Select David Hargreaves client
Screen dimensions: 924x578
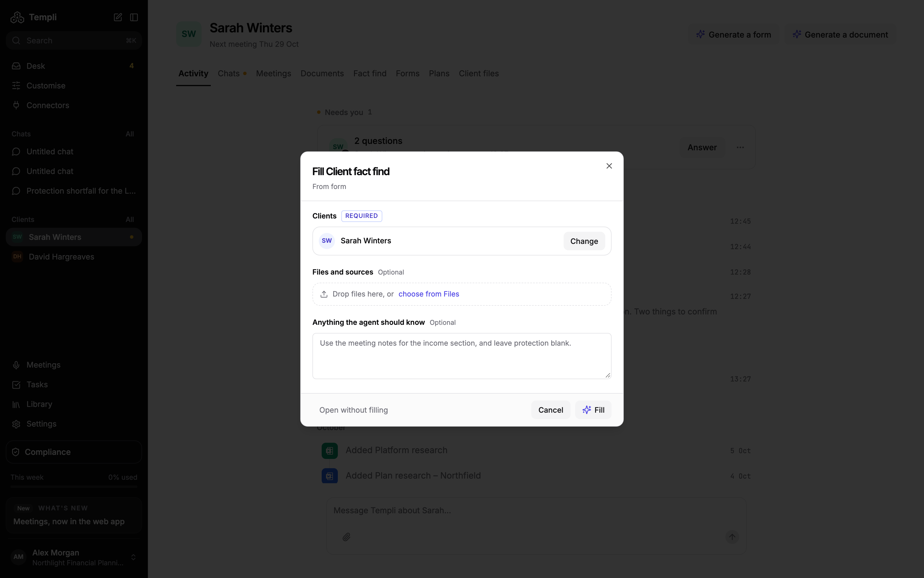pyautogui.click(x=74, y=257)
